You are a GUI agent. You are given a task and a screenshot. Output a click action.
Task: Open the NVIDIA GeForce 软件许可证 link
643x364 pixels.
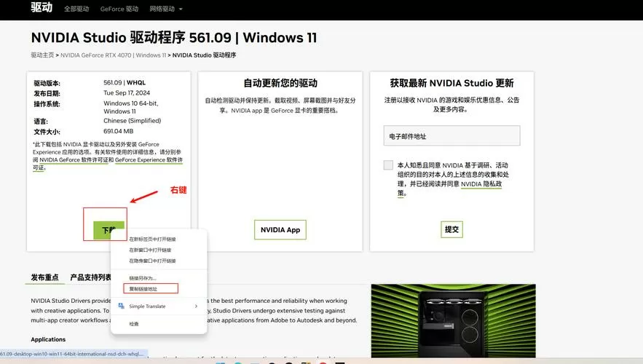[x=74, y=160]
